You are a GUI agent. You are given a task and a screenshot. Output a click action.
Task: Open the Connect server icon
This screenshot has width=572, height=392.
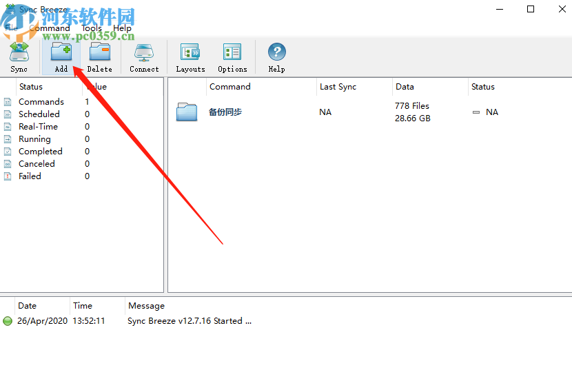144,52
